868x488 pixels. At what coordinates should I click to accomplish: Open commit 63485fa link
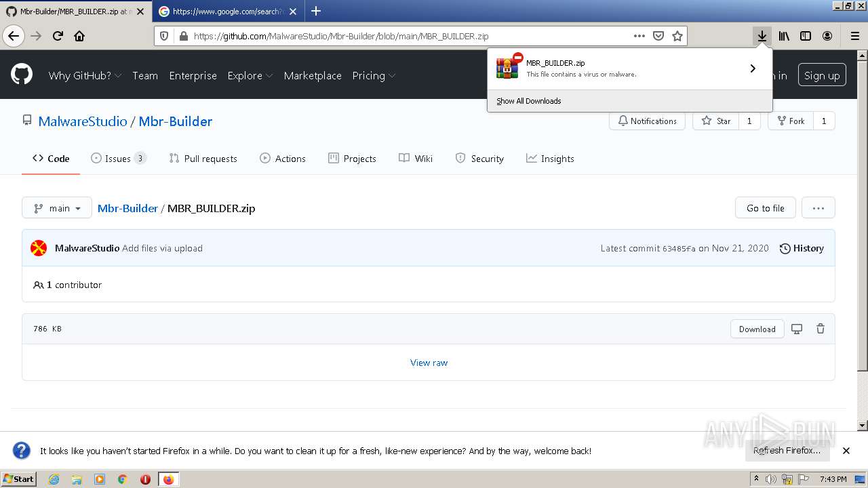click(x=679, y=249)
